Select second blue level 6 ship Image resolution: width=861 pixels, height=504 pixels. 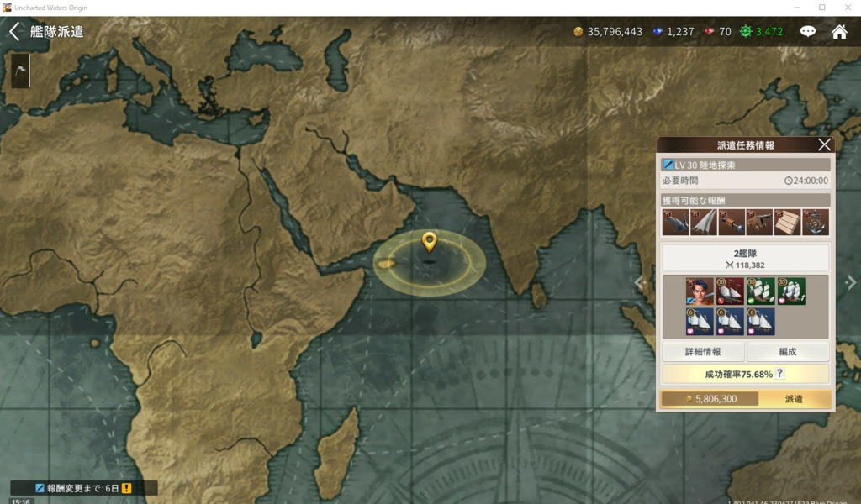pos(730,322)
